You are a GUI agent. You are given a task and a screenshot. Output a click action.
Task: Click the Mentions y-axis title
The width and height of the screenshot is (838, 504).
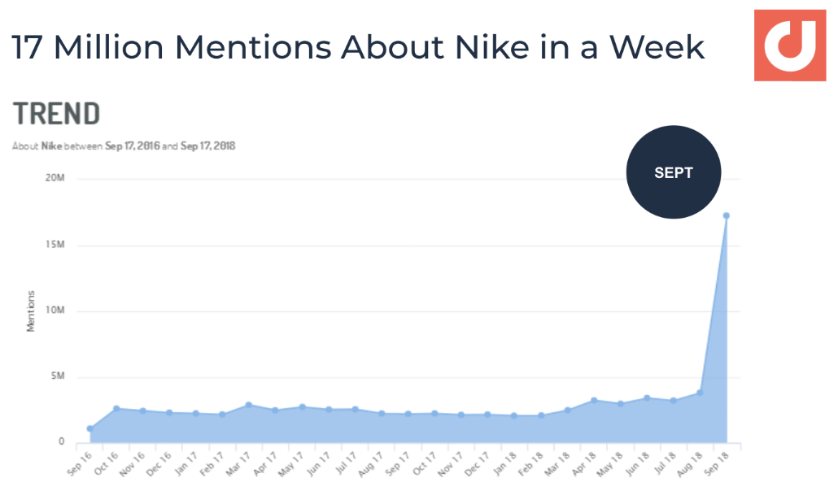(30, 311)
